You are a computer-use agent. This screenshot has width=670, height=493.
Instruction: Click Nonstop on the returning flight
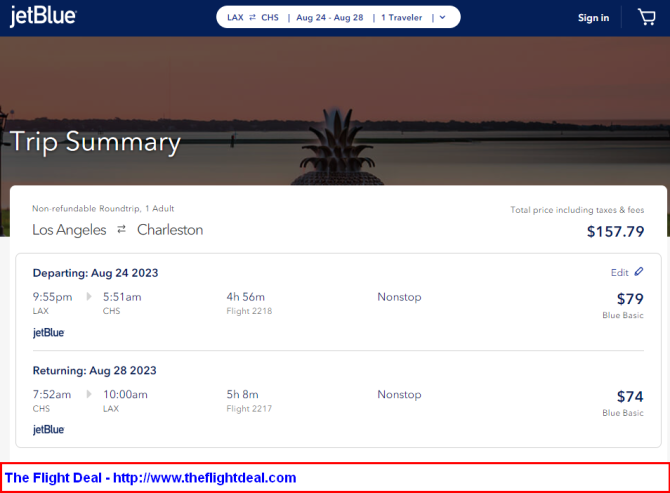coord(400,394)
